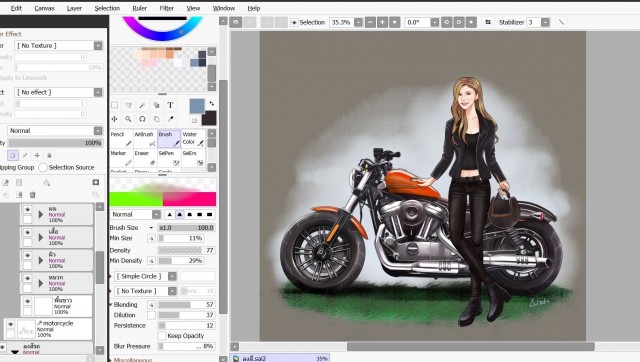
Task: Select the shape tool icon
Action: 156,105
